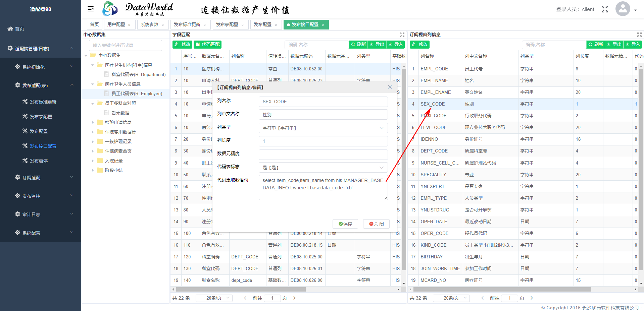The image size is (644, 311).
Task: Export the 订阅视窗列信息 table
Action: tap(614, 44)
